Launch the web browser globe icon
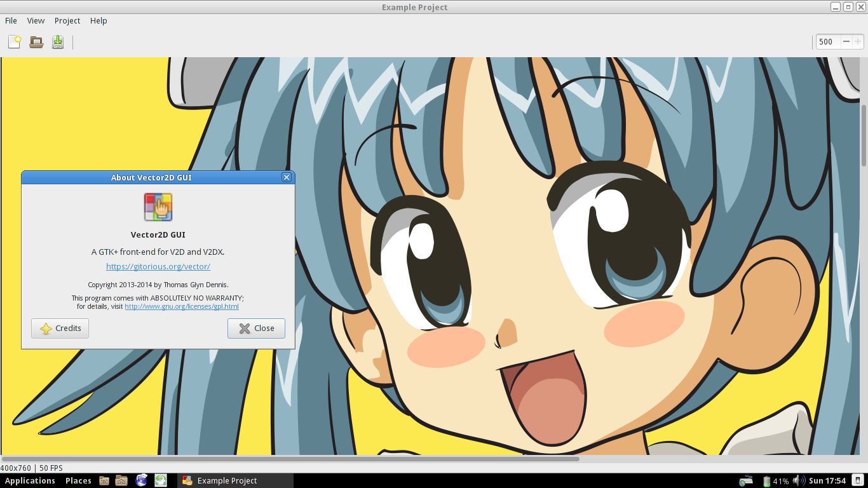Image resolution: width=868 pixels, height=488 pixels. [x=141, y=480]
